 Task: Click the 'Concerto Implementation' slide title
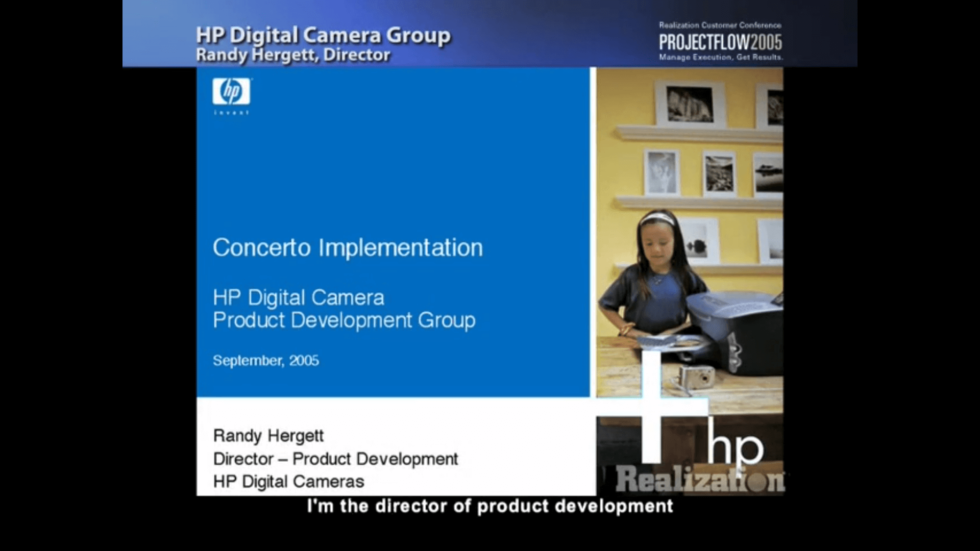(x=348, y=247)
